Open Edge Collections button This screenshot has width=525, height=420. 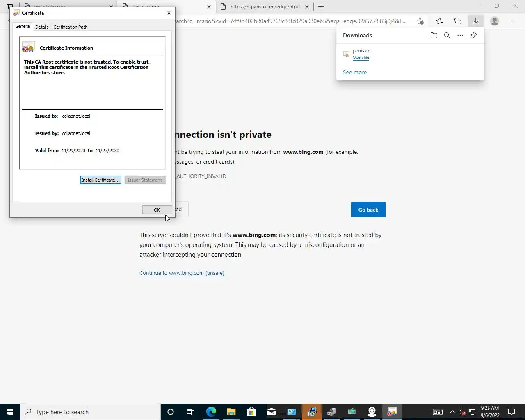(x=458, y=21)
